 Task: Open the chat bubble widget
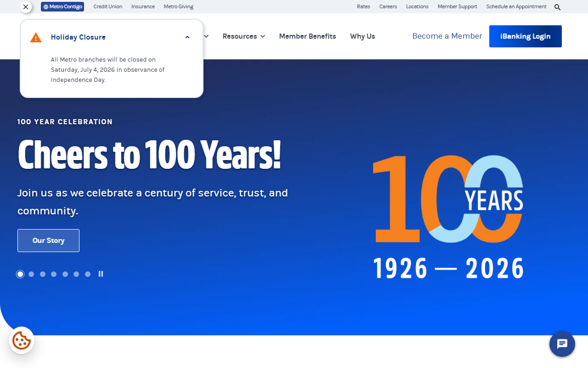click(562, 344)
